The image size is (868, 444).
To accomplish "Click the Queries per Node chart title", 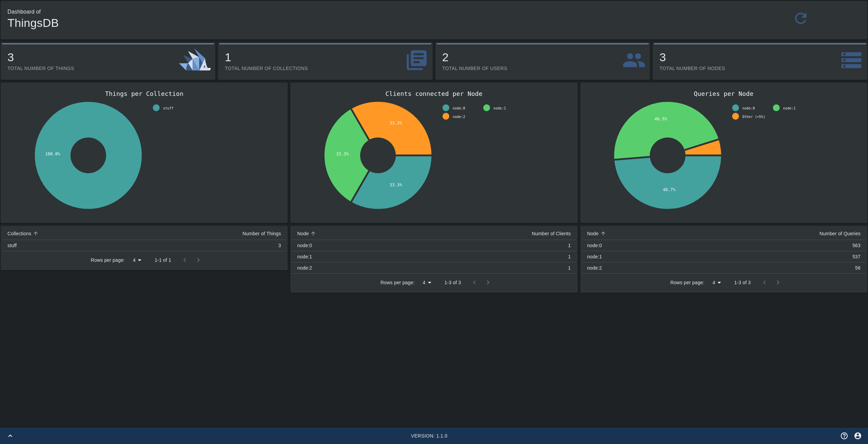I will click(724, 94).
